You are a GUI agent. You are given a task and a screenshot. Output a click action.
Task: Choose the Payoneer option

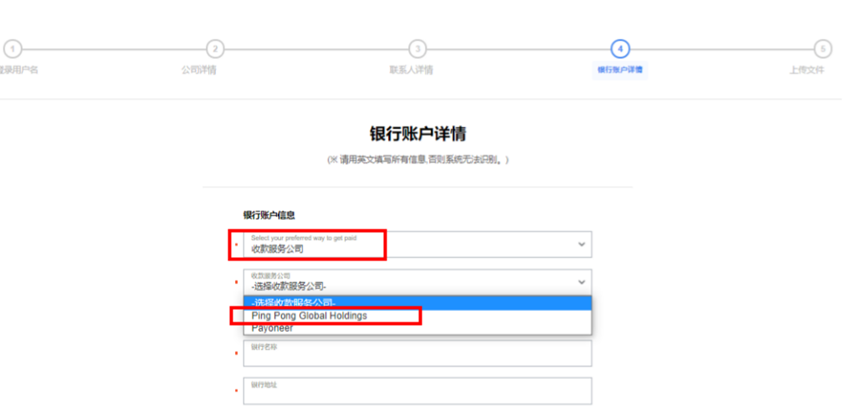point(272,328)
